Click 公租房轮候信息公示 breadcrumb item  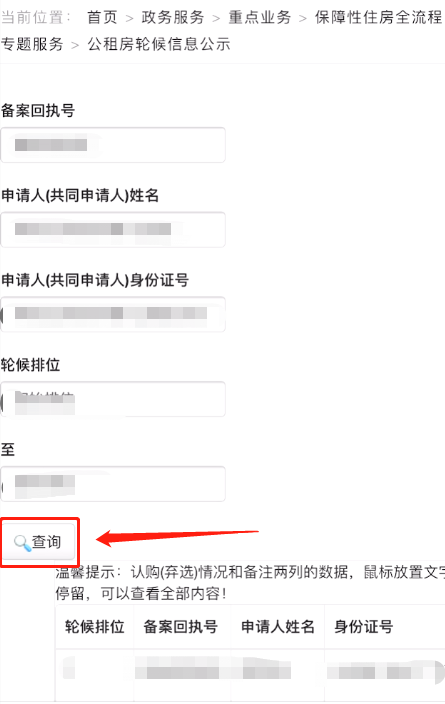pos(159,44)
